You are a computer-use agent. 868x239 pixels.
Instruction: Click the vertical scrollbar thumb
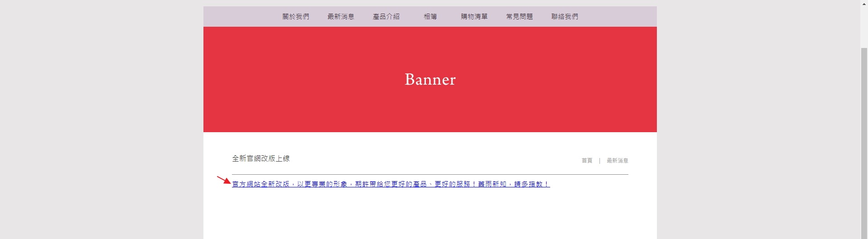click(864, 136)
